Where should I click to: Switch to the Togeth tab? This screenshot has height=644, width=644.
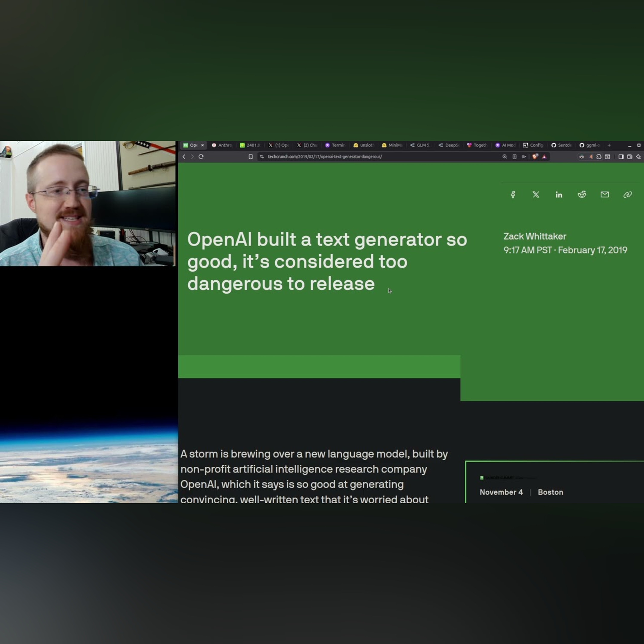(x=477, y=145)
